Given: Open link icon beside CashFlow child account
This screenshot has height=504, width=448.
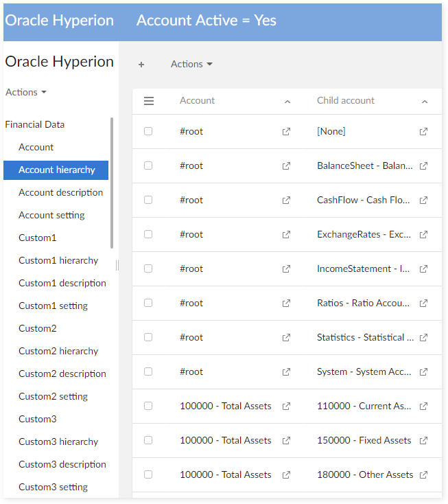Looking at the screenshot, I should [424, 200].
